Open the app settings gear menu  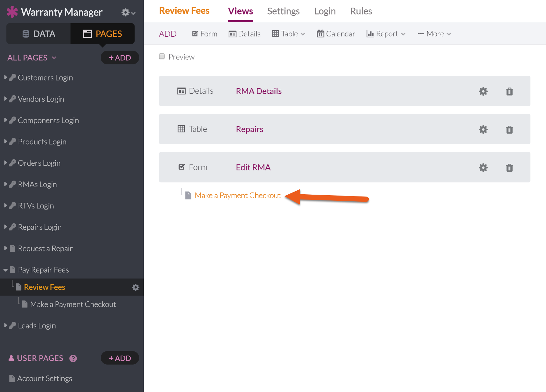pyautogui.click(x=128, y=13)
